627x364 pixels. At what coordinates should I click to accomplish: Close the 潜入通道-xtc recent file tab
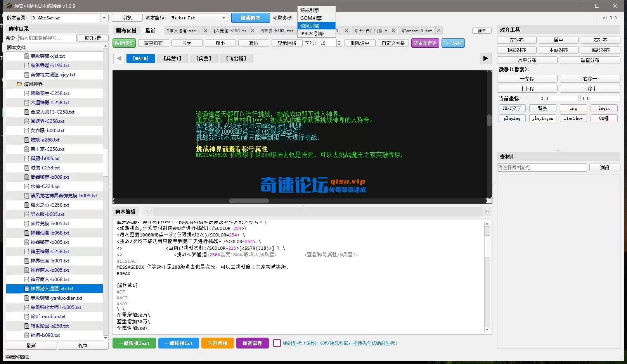(x=206, y=31)
